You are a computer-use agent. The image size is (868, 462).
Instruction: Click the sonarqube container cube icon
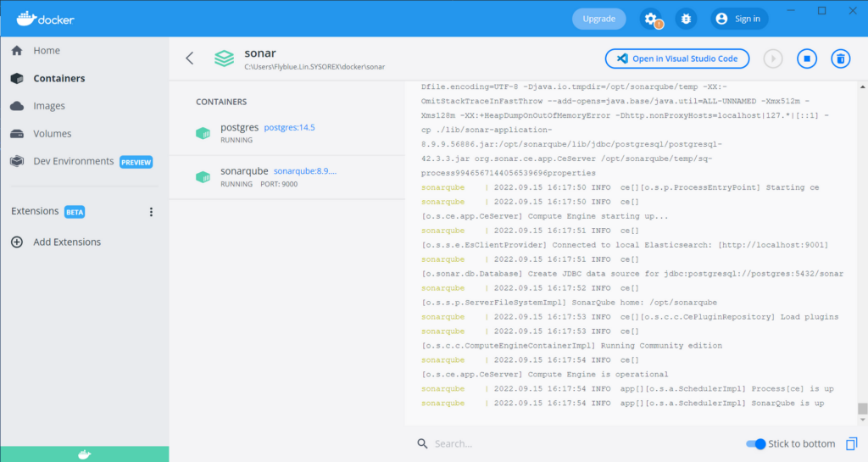click(203, 176)
